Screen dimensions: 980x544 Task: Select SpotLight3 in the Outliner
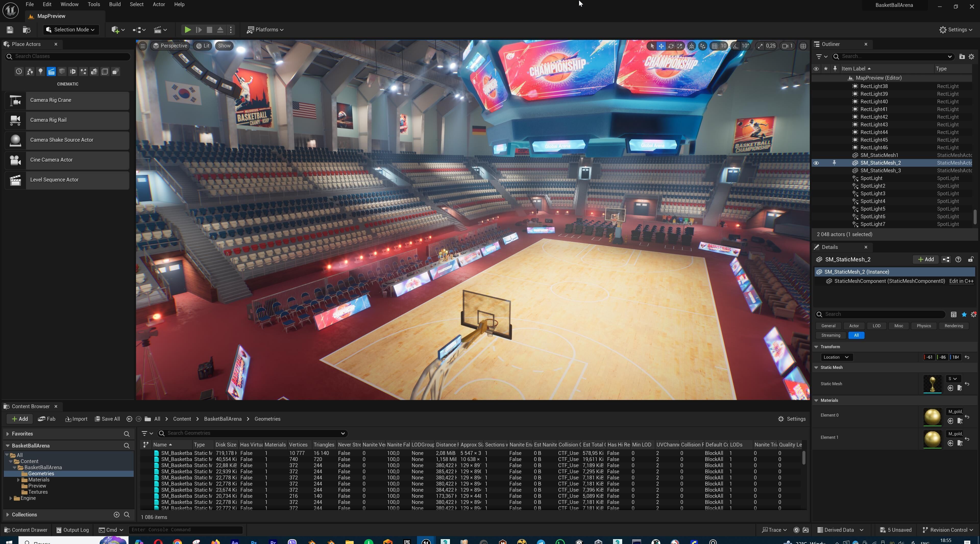click(x=873, y=194)
